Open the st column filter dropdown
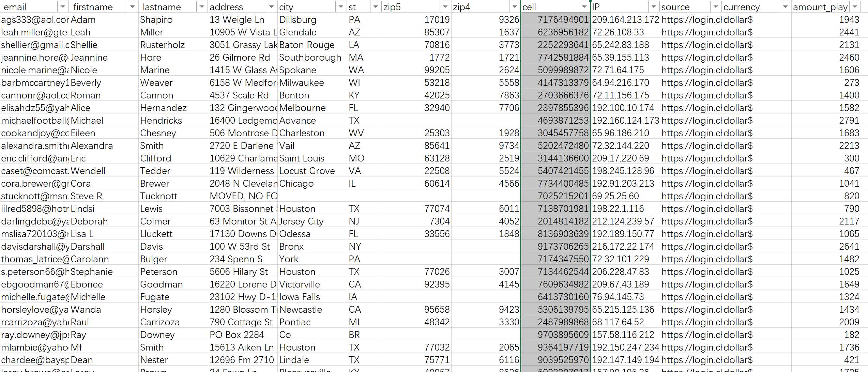Screen dimensions: 868x372 point(376,7)
